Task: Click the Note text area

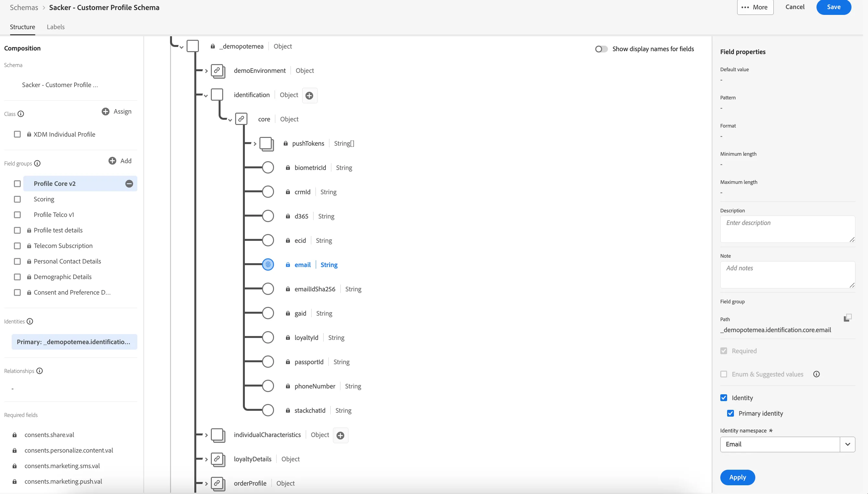Action: coord(787,275)
